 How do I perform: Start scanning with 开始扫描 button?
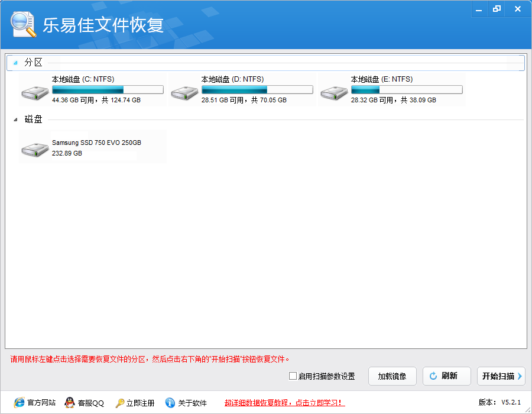pos(501,376)
